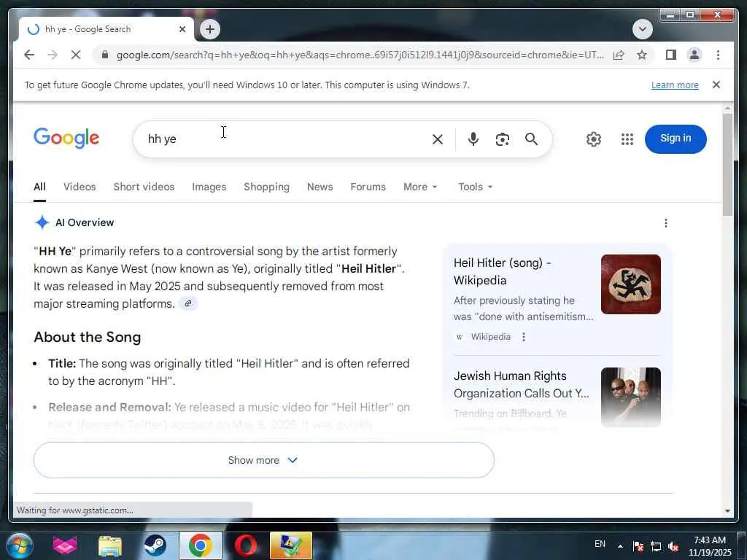Share this page from the address bar

coord(619,55)
